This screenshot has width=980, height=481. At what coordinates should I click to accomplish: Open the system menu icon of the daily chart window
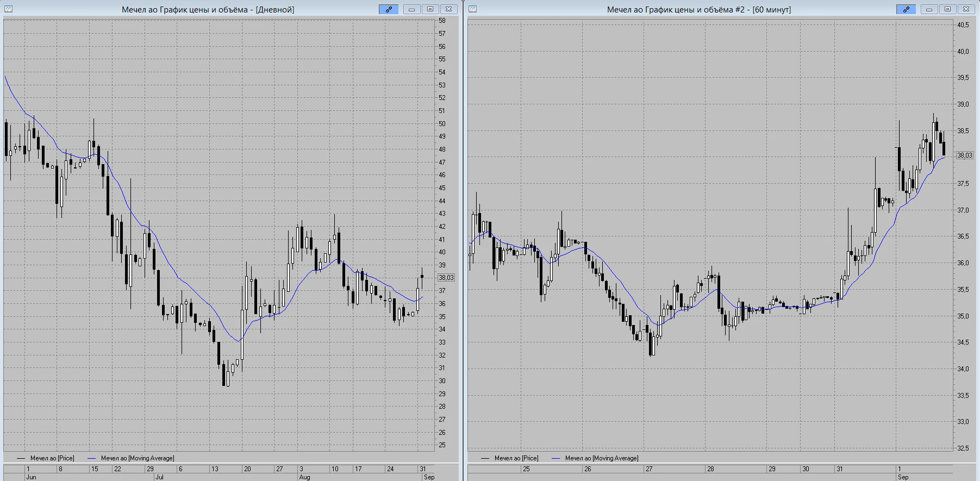point(8,9)
